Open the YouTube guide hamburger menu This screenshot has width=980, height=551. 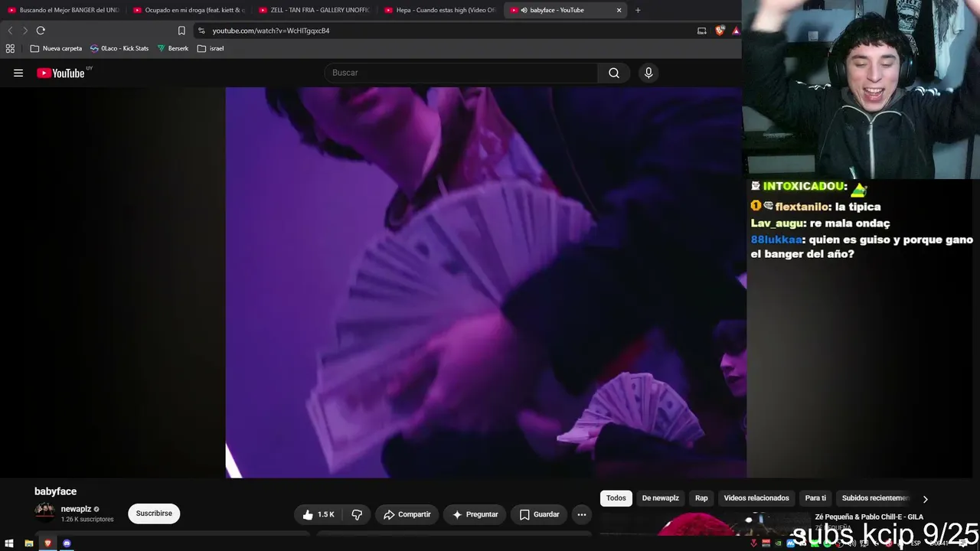[18, 73]
